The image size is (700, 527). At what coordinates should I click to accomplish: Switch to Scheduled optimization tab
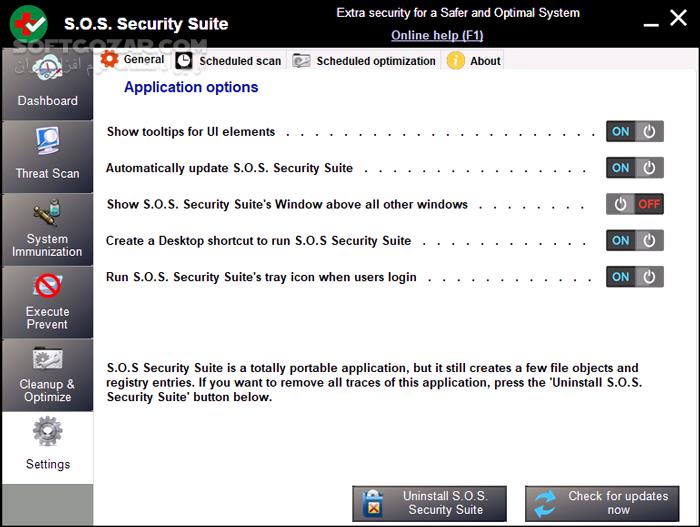(x=365, y=61)
